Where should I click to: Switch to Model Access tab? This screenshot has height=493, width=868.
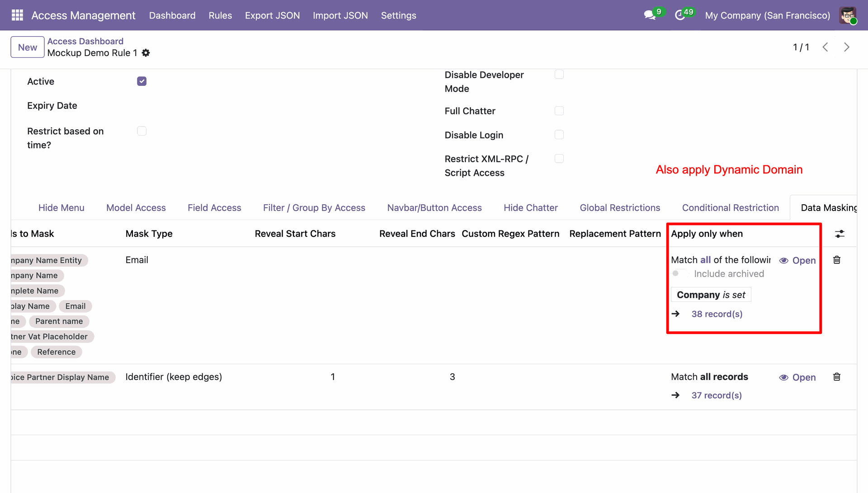point(136,208)
